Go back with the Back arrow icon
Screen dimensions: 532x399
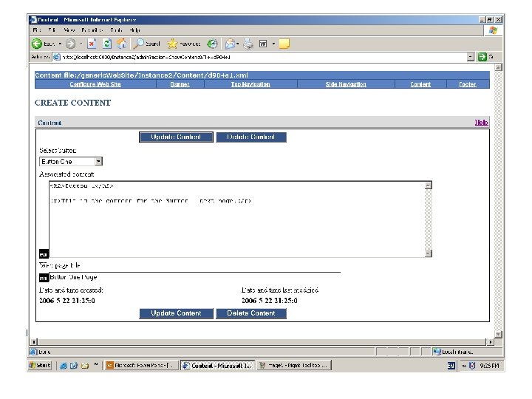tap(37, 44)
